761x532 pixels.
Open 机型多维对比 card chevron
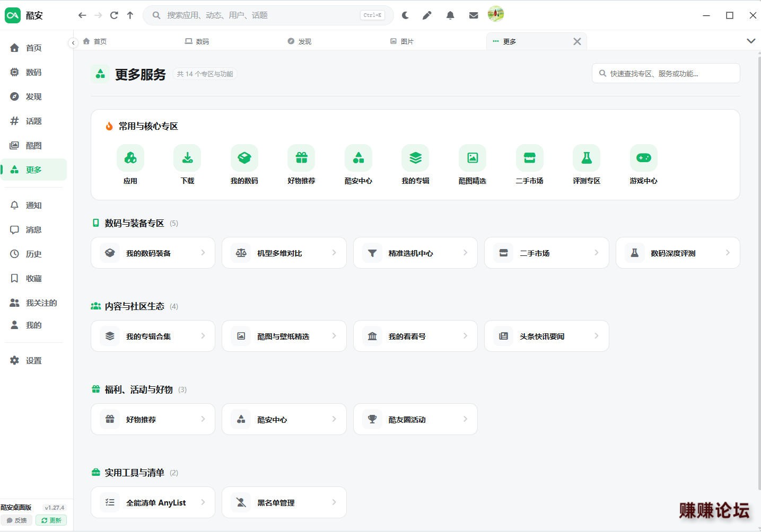[334, 253]
